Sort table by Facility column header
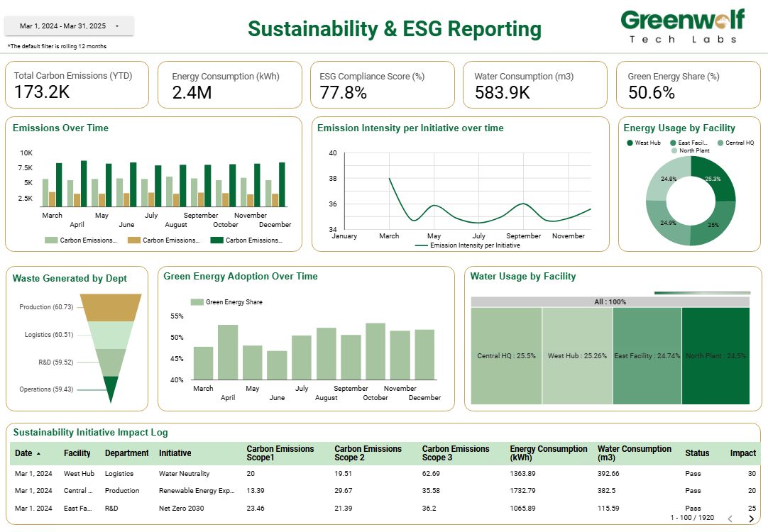This screenshot has width=768, height=532. (77, 453)
